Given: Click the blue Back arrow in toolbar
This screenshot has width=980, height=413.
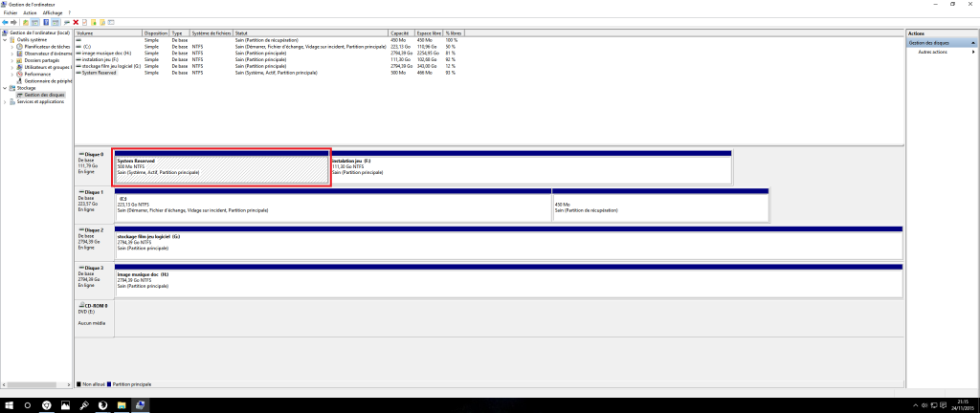Looking at the screenshot, I should (5, 22).
